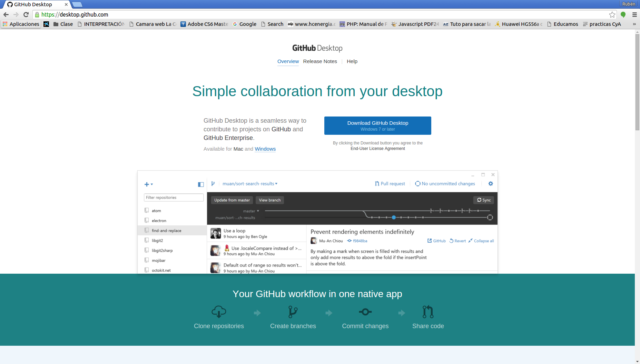Click the ring marker ending the timeline
The width and height of the screenshot is (640, 364).
(x=490, y=218)
